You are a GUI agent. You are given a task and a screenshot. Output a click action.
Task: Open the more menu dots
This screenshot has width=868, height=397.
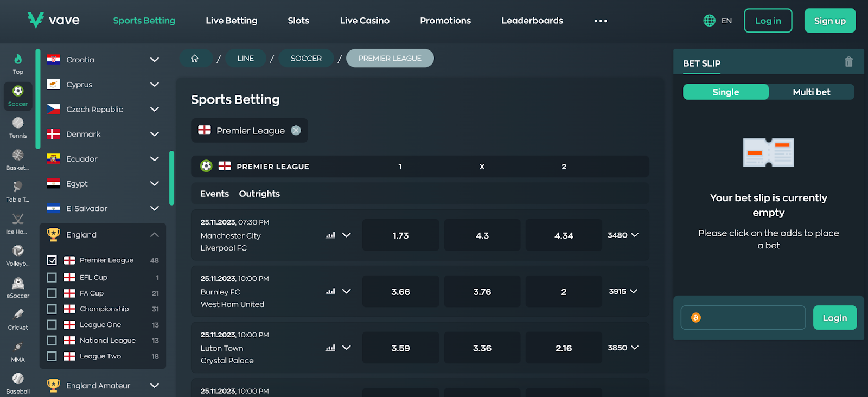click(601, 21)
